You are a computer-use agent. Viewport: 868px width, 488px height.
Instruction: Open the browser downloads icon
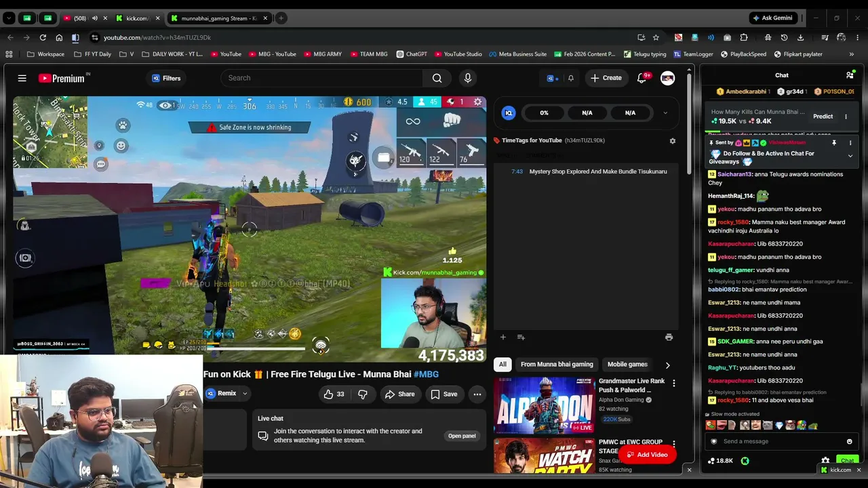pos(800,37)
